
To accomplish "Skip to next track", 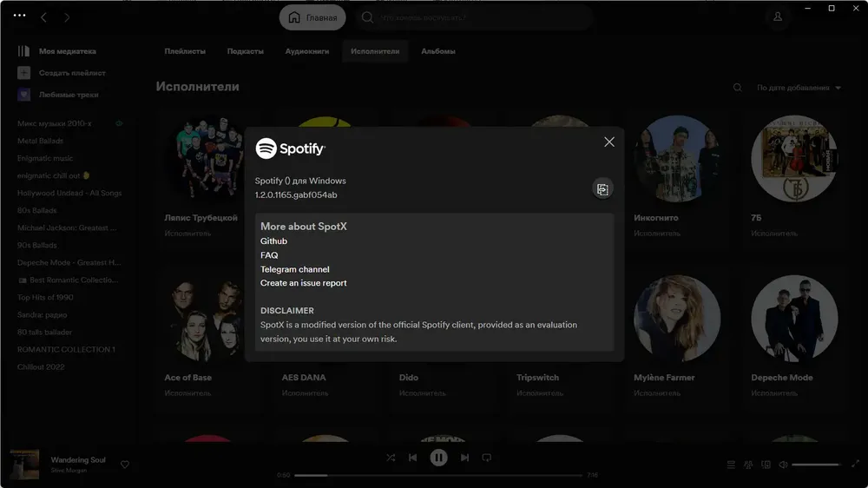I will click(464, 458).
